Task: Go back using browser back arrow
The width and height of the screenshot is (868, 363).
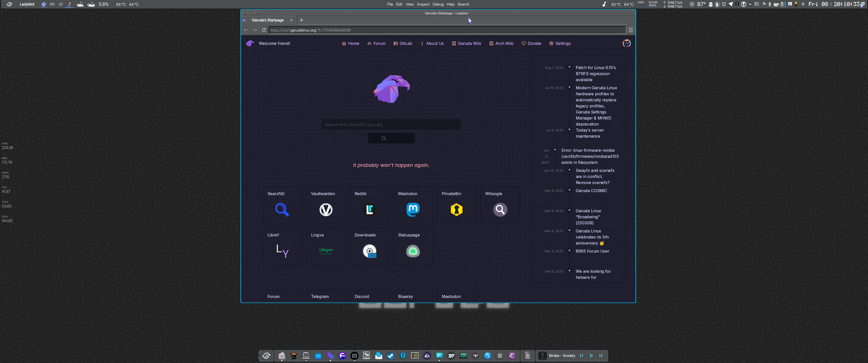Action: [x=246, y=30]
